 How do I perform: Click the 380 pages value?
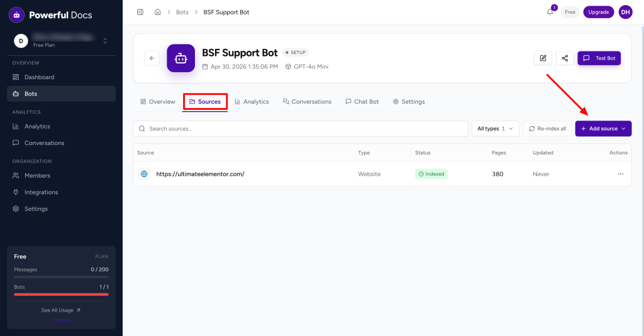coord(497,174)
